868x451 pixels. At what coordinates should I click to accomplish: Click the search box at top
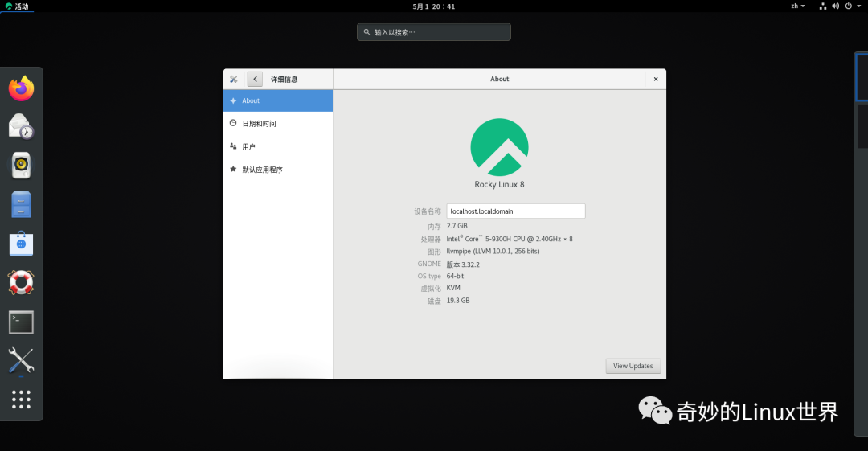[x=434, y=32]
